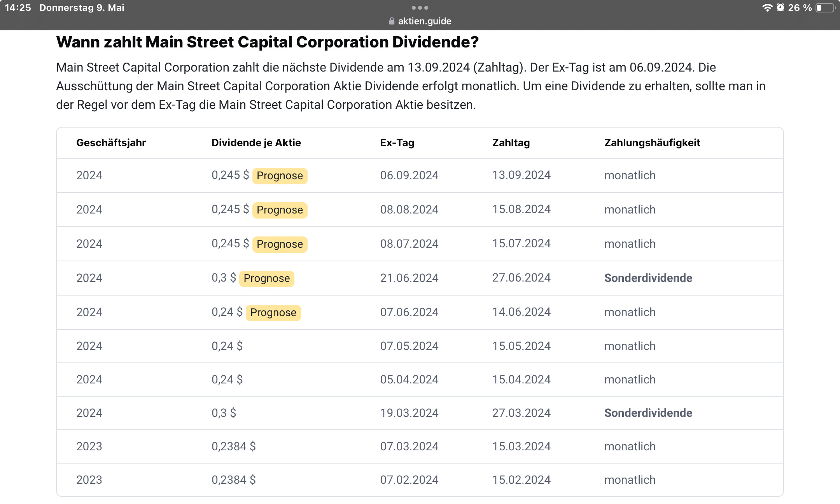Tap the Prognose badge in the 07.06.2024 row

coord(273,313)
